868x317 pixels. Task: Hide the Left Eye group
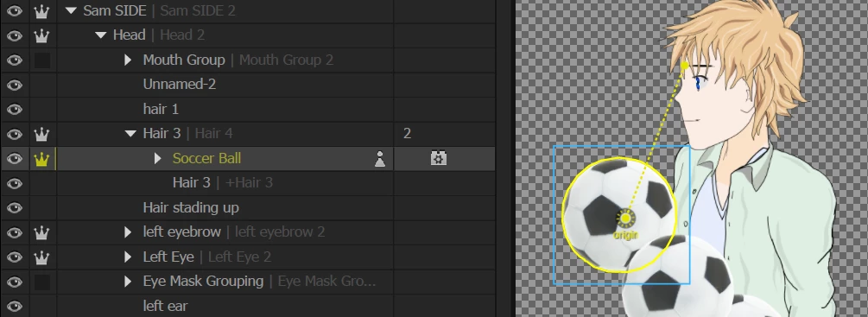point(14,257)
